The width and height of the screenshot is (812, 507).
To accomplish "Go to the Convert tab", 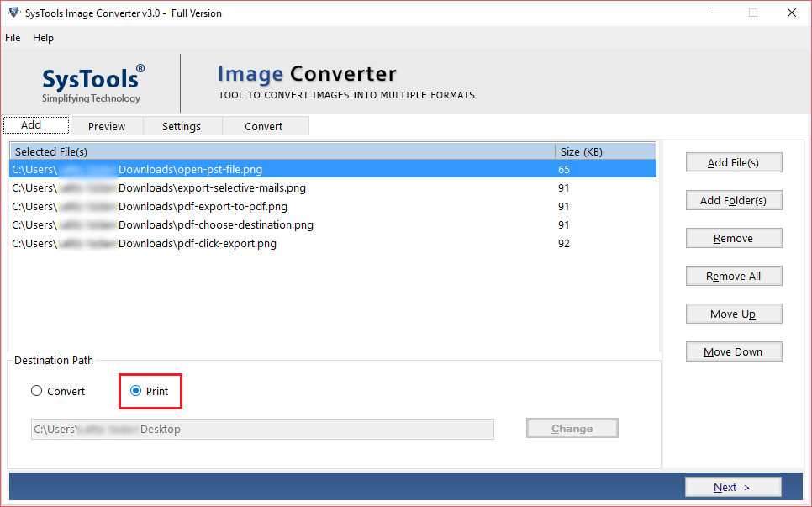I will (264, 126).
